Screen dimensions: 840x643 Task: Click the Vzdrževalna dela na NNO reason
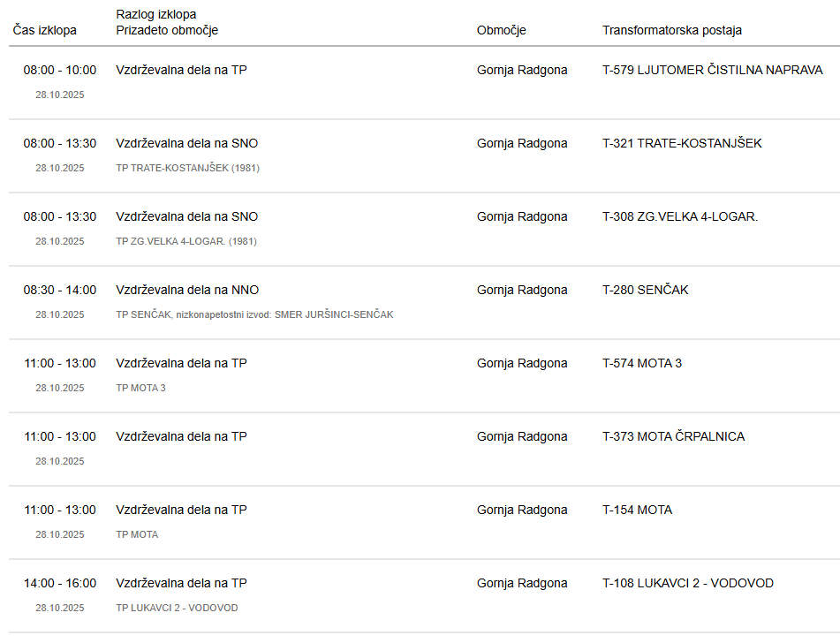coord(187,290)
